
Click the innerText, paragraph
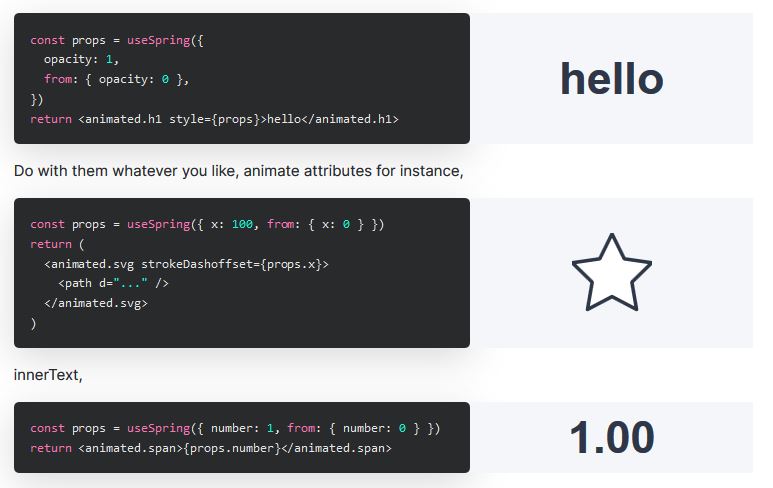click(x=48, y=375)
